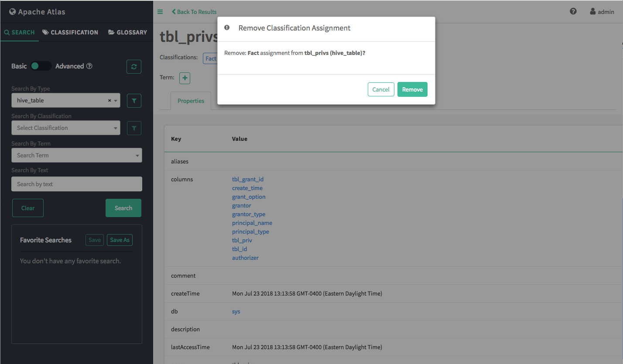623x364 pixels.
Task: Open the principal_name column link
Action: (x=252, y=223)
